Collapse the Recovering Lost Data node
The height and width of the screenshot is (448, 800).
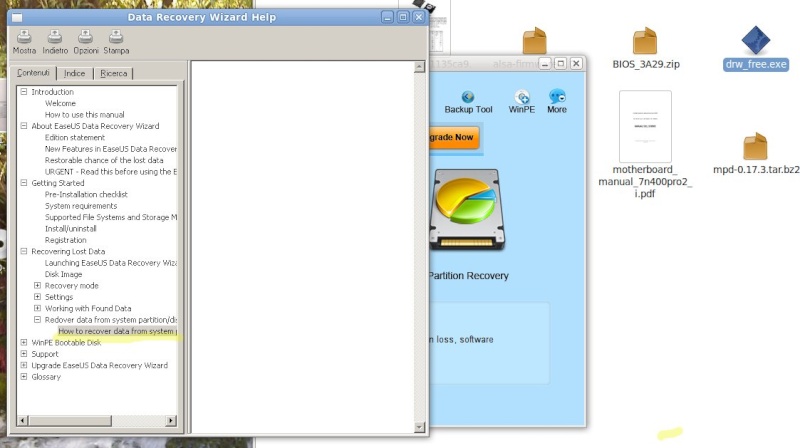tap(23, 251)
